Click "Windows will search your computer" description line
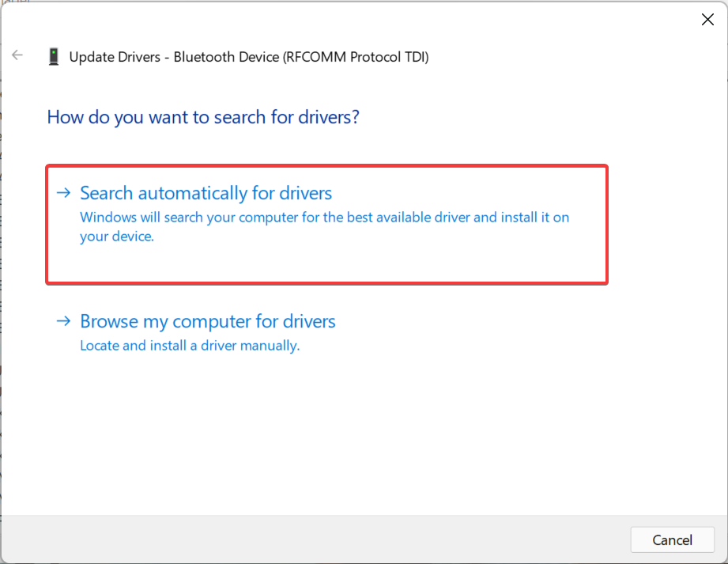This screenshot has width=728, height=564. point(324,217)
